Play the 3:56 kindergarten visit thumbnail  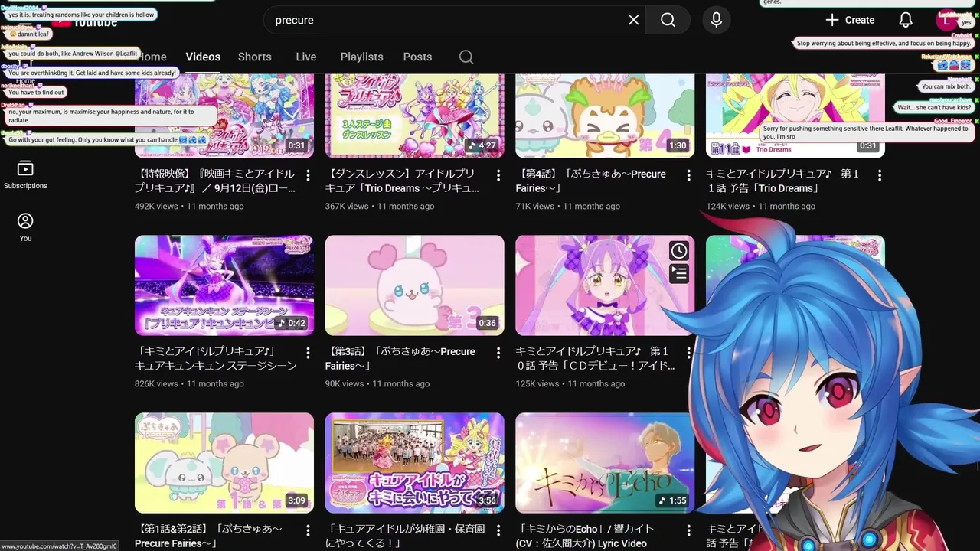pos(414,463)
